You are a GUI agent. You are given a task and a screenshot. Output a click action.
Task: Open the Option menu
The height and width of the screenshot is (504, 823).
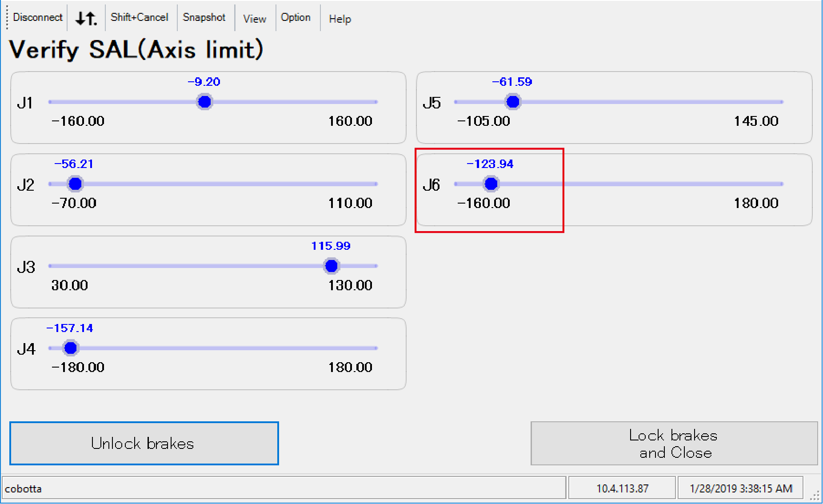point(296,17)
